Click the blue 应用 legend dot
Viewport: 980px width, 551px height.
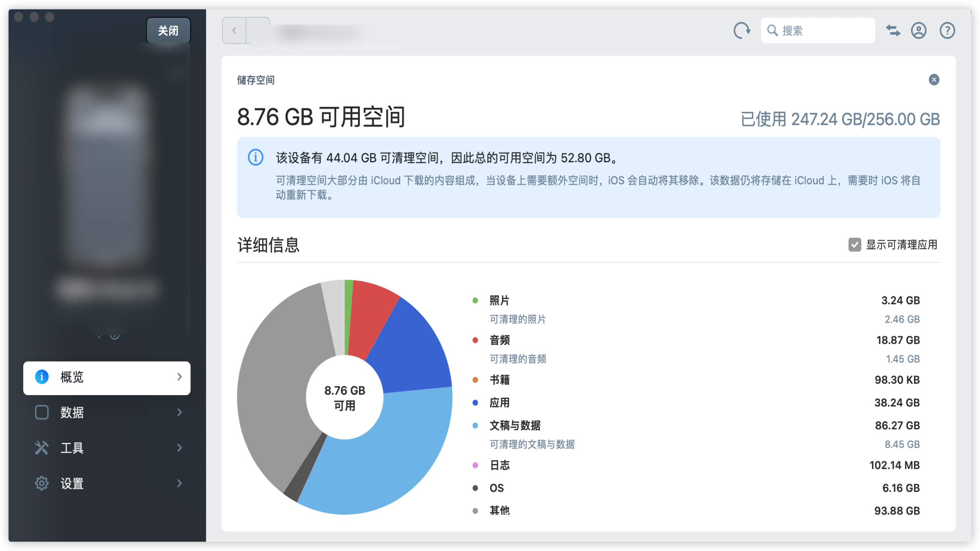pos(475,403)
